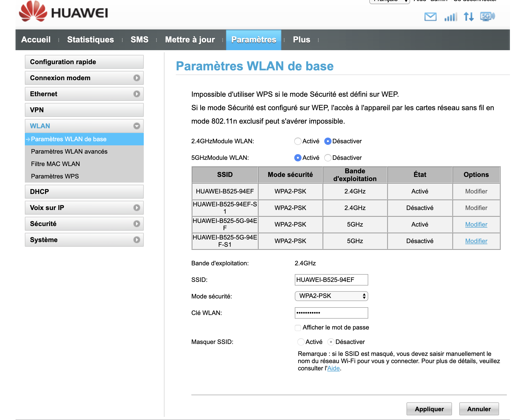Click arrow icon beside Ethernet
Image resolution: width=512 pixels, height=420 pixels.
[137, 94]
